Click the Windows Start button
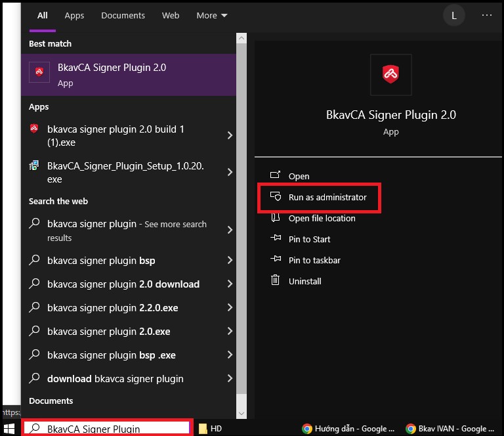The image size is (504, 436). click(x=10, y=429)
